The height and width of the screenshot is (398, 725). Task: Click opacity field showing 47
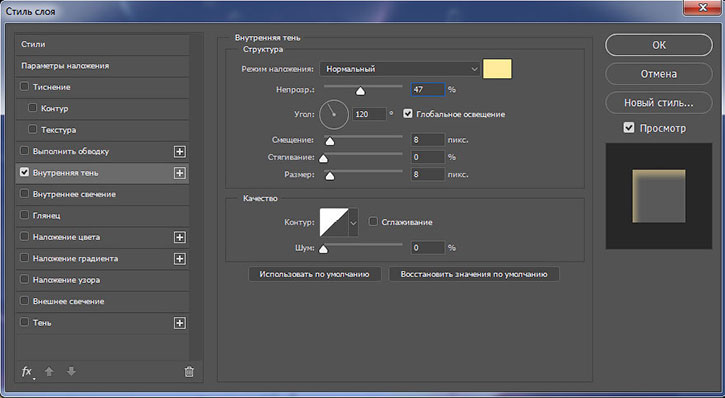(428, 90)
